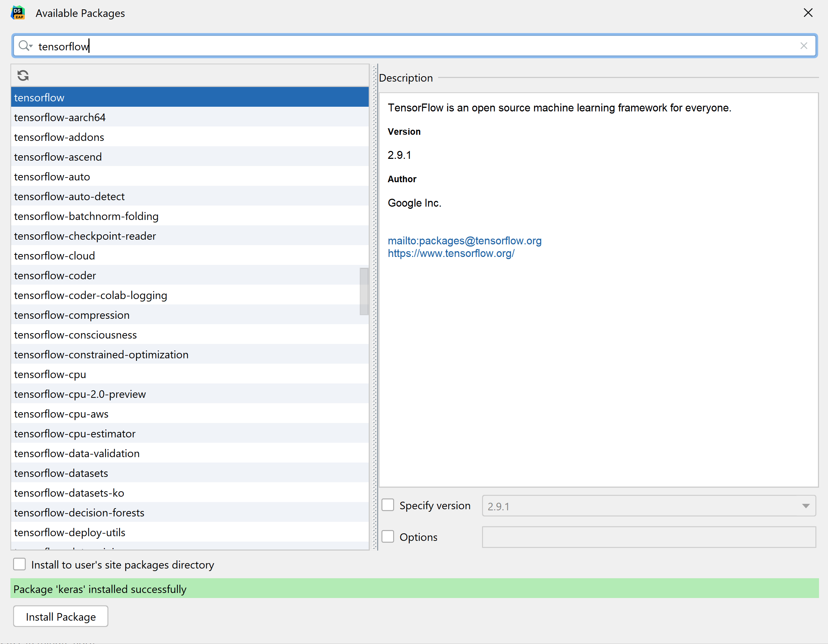
Task: Select tensorflow-datasets-ko package
Action: pos(189,493)
